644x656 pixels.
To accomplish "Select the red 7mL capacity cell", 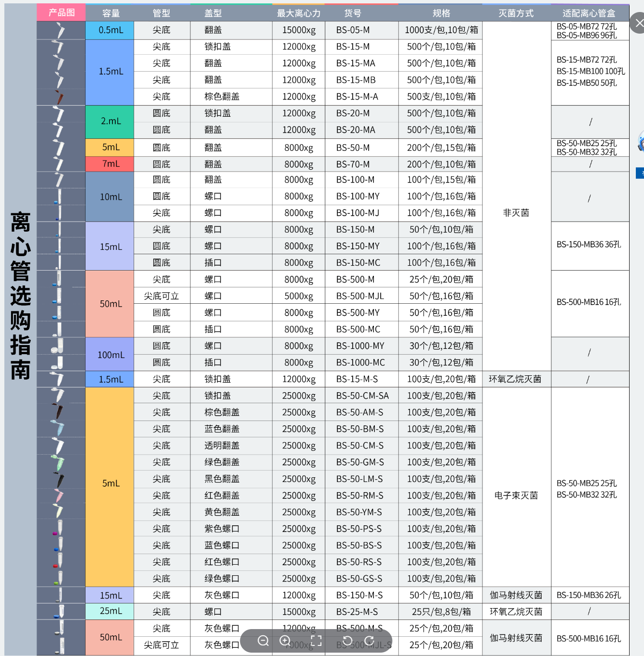I will pyautogui.click(x=111, y=164).
